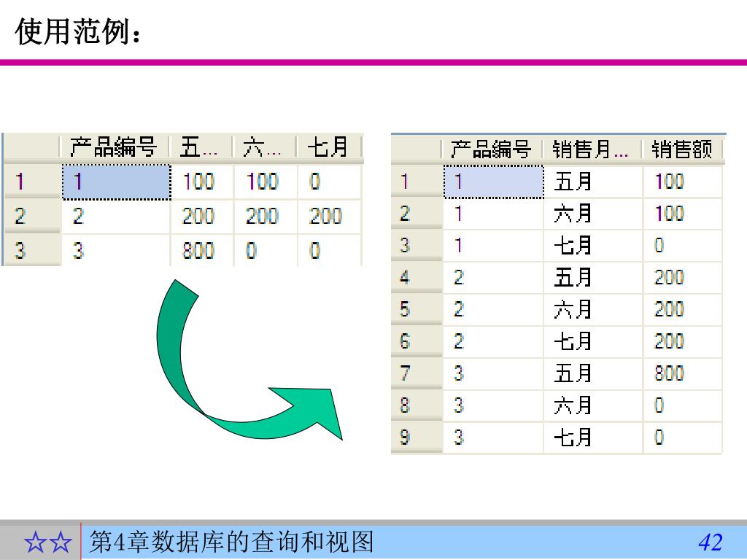The width and height of the screenshot is (747, 560).
Task: Click highlighted product cell in 销售额 table row 1
Action: pos(494,182)
